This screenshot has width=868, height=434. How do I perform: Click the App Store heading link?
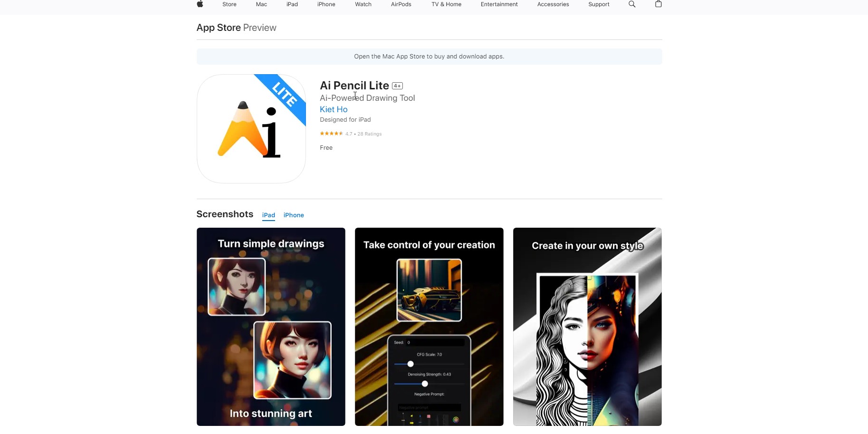[219, 28]
